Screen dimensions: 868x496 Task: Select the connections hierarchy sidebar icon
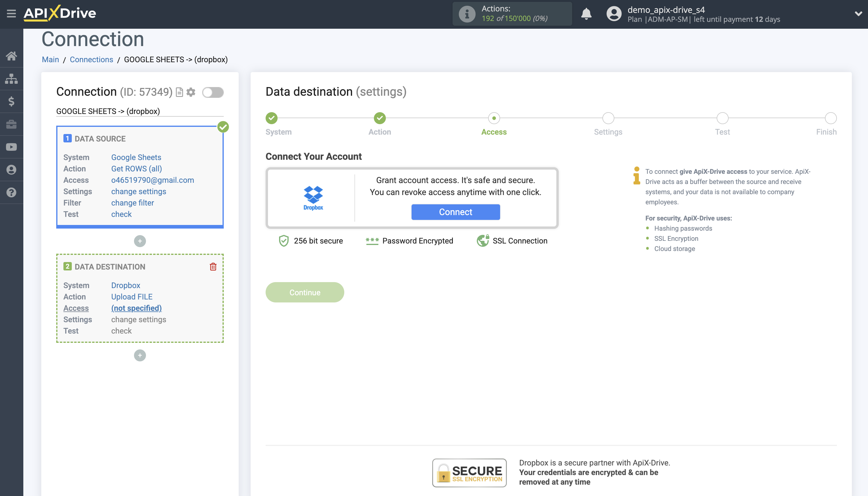click(x=11, y=78)
